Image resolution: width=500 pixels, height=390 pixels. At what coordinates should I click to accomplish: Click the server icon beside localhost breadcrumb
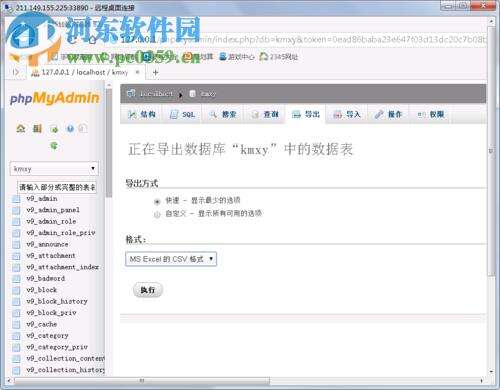[131, 94]
